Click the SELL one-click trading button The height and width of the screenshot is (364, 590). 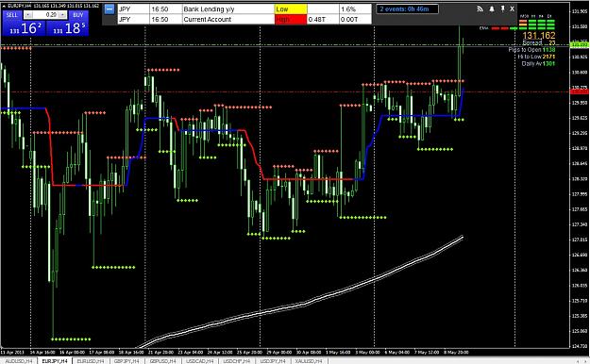[x=12, y=15]
